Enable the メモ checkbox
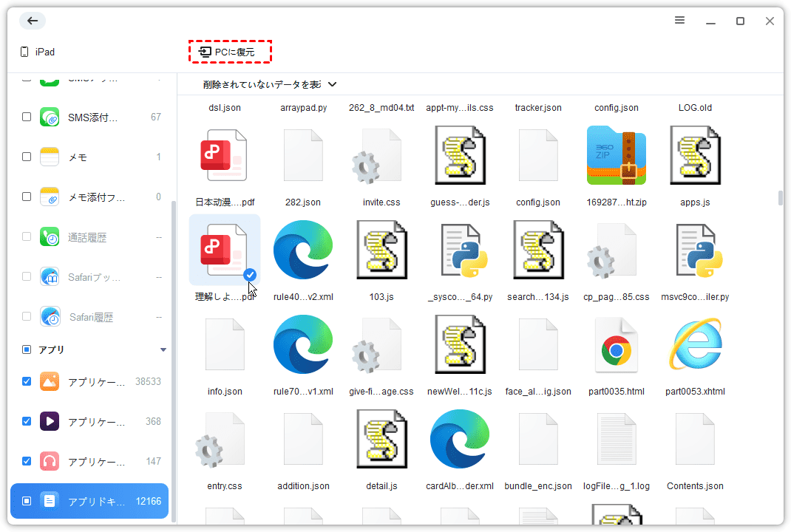791x532 pixels. coord(27,157)
